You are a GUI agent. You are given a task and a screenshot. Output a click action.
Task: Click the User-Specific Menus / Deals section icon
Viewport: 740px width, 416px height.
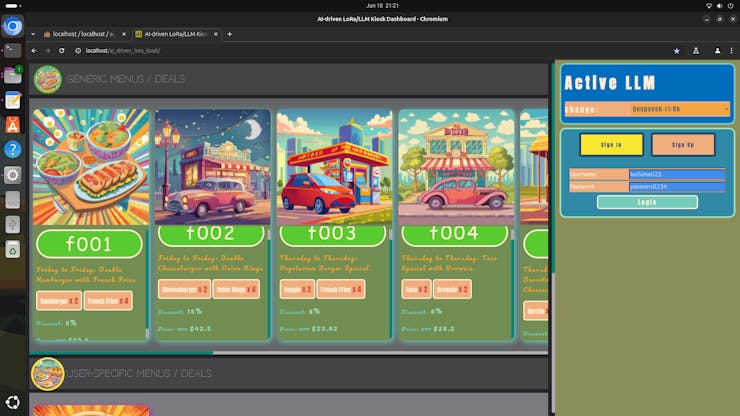(47, 373)
